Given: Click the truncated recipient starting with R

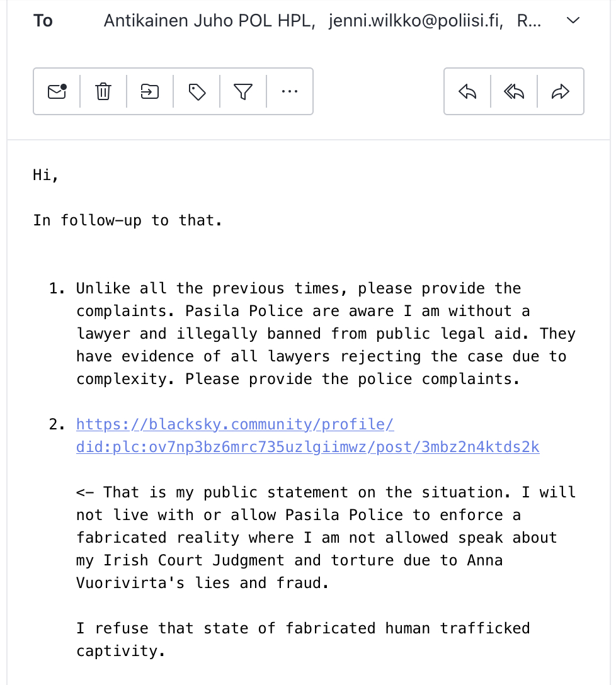Looking at the screenshot, I should [x=528, y=21].
